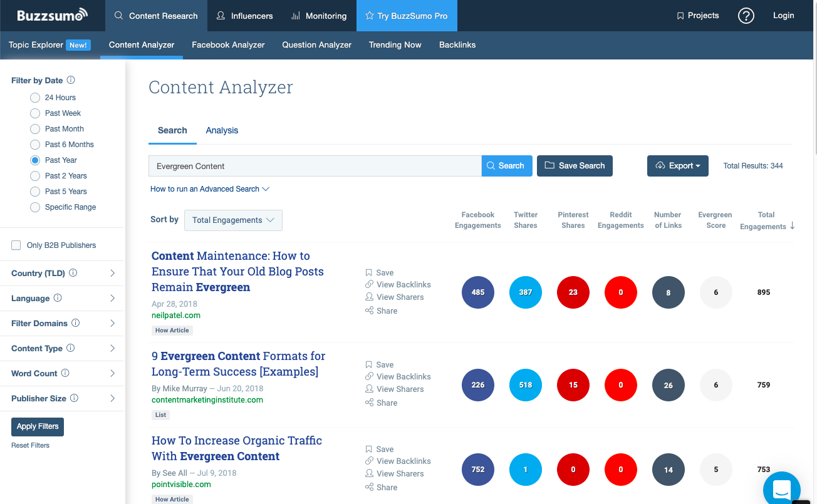Viewport: 817px width, 504px height.
Task: Click Facebook engagements circle showing 226
Action: point(478,385)
